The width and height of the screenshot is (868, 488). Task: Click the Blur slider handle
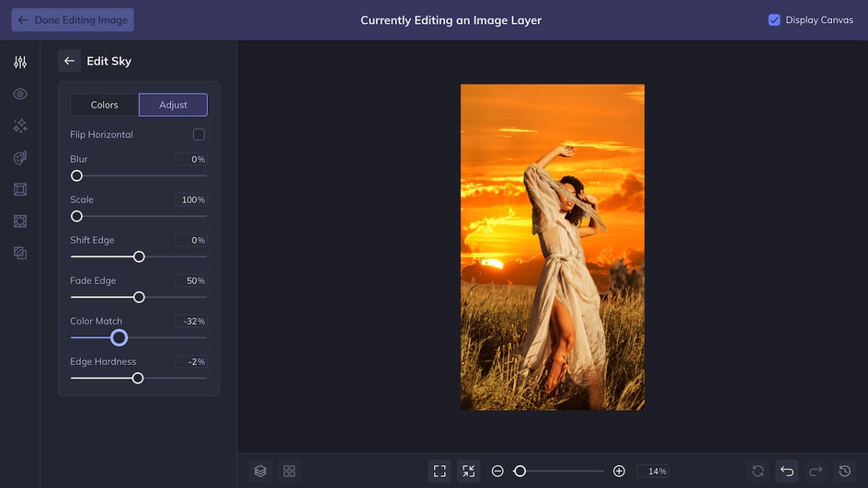(77, 176)
